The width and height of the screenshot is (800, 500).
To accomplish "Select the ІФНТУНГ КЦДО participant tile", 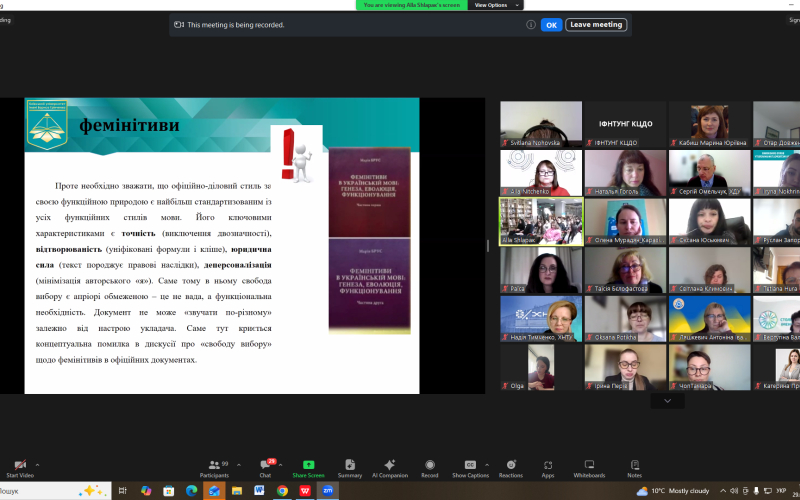I will [x=626, y=124].
